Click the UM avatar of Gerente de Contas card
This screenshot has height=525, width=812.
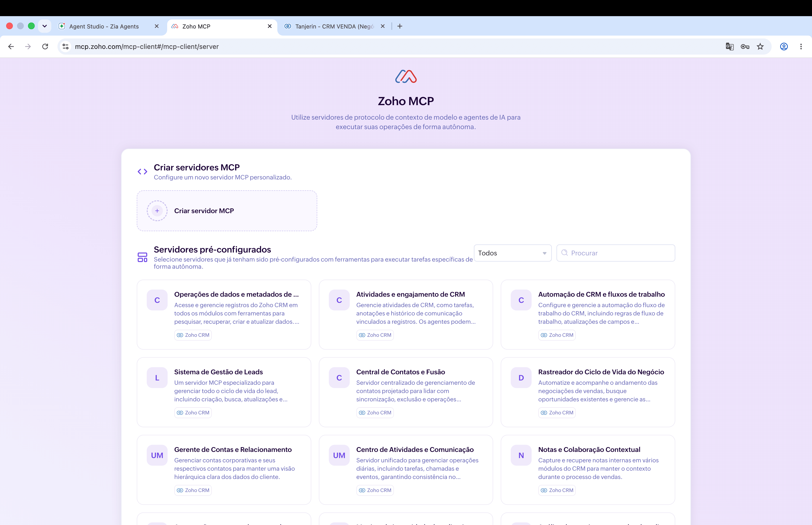point(157,455)
